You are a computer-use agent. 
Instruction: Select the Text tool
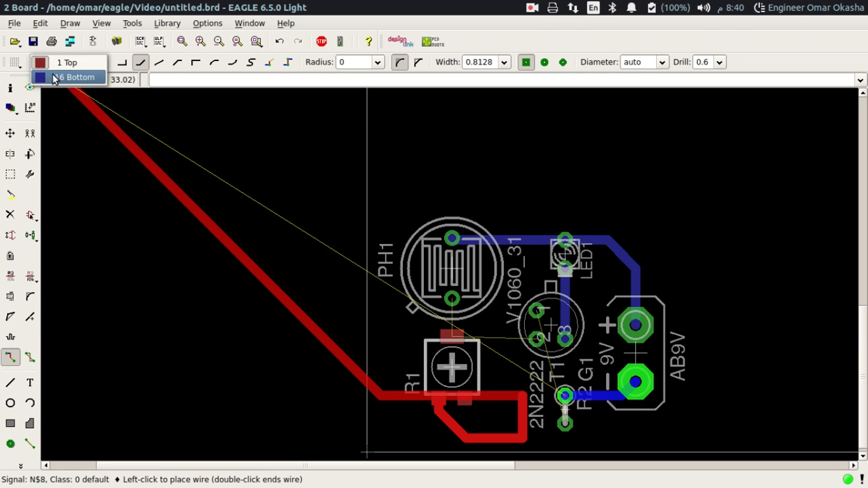pos(30,383)
